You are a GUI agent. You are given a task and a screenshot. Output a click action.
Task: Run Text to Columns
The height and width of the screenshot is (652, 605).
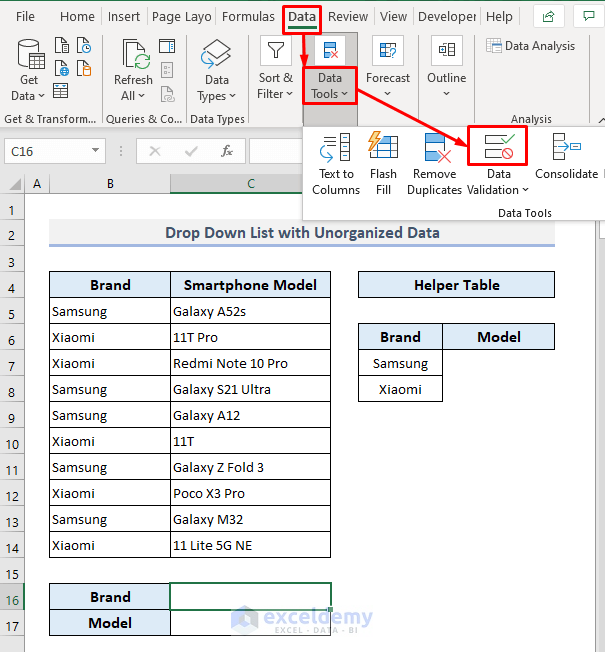point(336,164)
